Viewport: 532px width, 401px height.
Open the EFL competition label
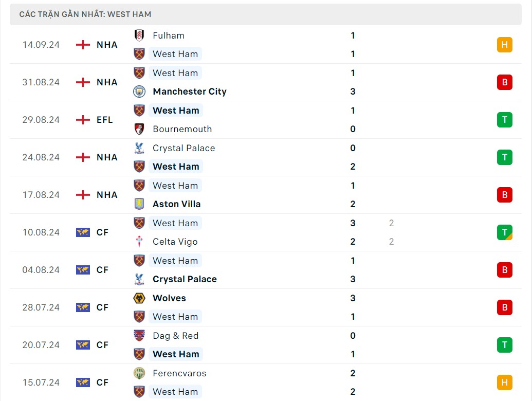point(104,120)
